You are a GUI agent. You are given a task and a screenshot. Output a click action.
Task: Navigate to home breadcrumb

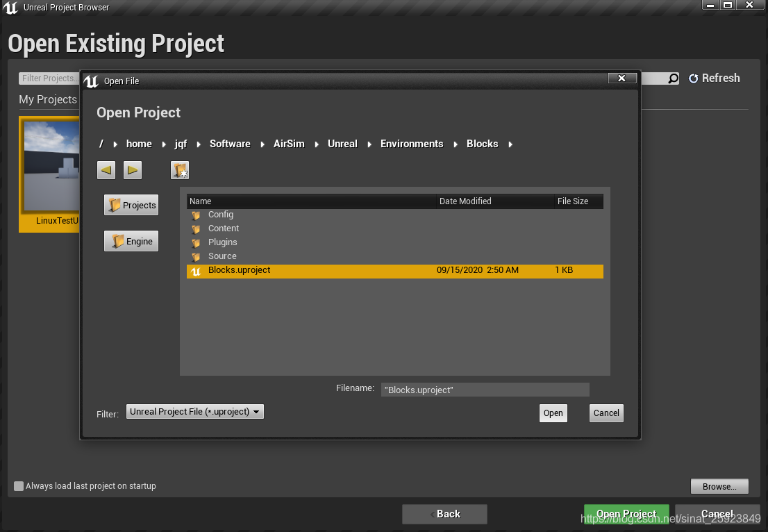pyautogui.click(x=139, y=144)
